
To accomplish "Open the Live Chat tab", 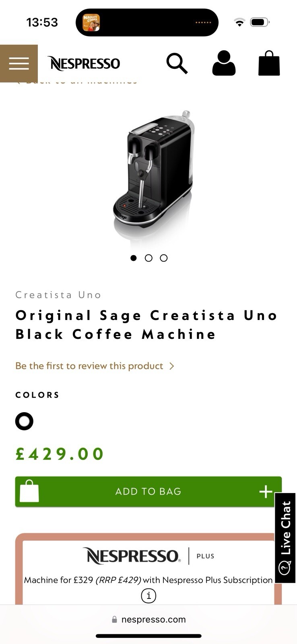I will pos(285,537).
